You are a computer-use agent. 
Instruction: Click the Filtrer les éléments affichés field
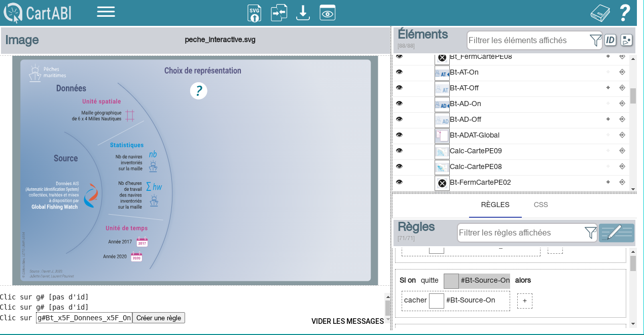click(x=527, y=40)
